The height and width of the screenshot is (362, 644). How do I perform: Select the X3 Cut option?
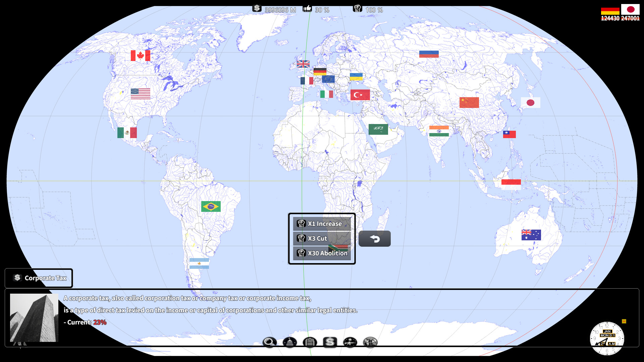pos(321,238)
